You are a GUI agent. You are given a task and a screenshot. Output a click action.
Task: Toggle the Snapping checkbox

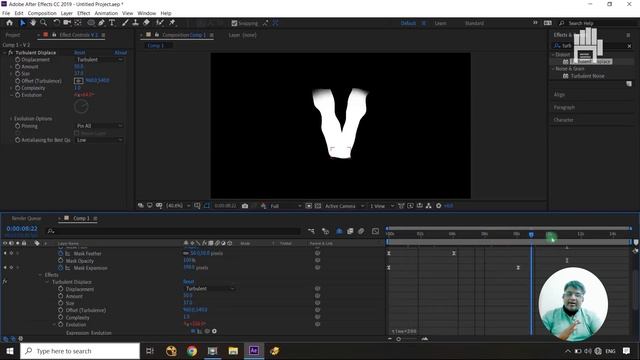(234, 24)
